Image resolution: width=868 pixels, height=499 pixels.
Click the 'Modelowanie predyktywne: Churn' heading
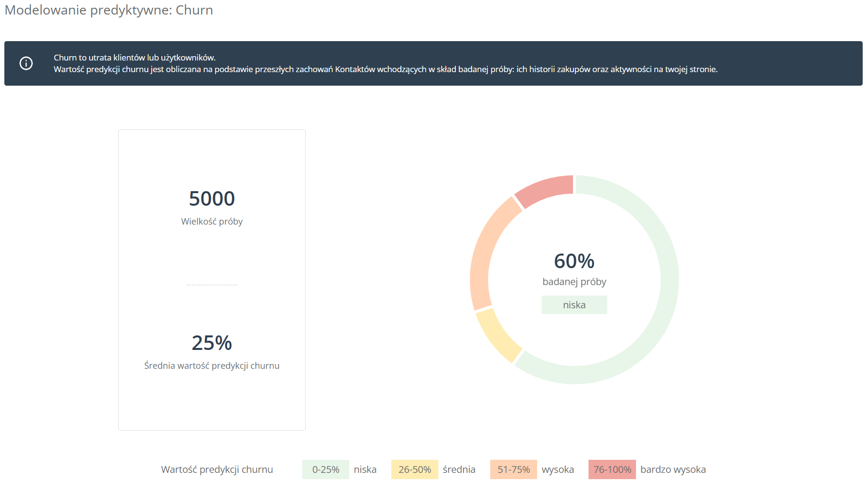pos(109,10)
